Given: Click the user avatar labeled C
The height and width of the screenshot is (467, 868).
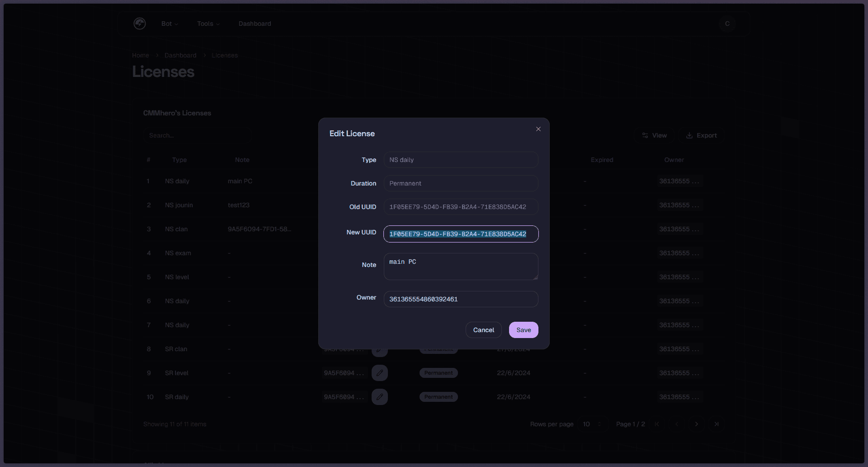Looking at the screenshot, I should pyautogui.click(x=727, y=24).
